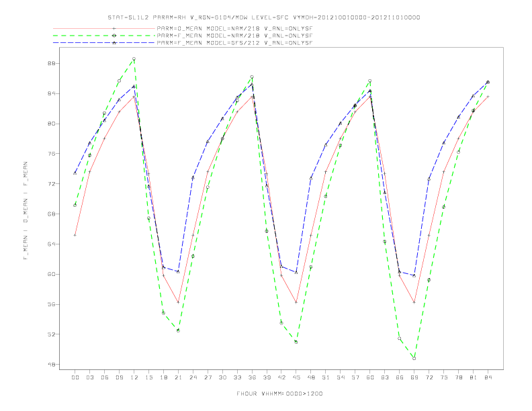This screenshot has height=411, width=532.
Task: Click x-axis tick label 45
Action: tap(296, 377)
